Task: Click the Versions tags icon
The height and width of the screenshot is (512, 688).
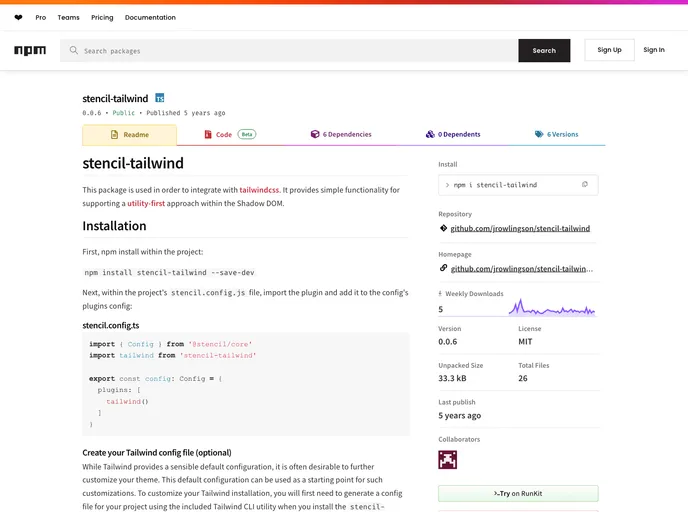Action: pyautogui.click(x=539, y=134)
